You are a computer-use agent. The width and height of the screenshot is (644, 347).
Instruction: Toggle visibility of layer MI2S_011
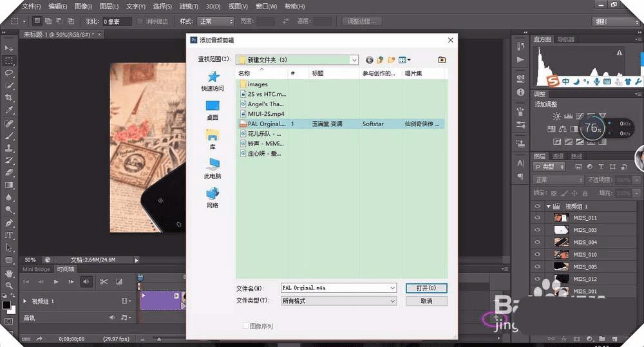click(537, 218)
